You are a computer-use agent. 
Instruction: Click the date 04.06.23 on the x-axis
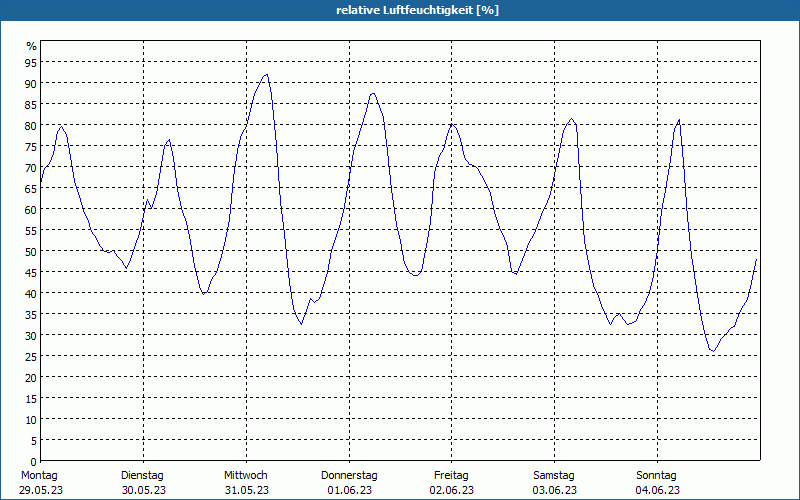[656, 490]
